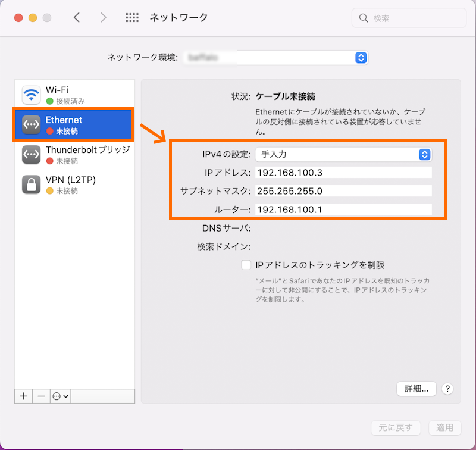Screen dimensions: 476x450
Task: Click the Wi-Fi icon in sidebar
Action: [31, 95]
